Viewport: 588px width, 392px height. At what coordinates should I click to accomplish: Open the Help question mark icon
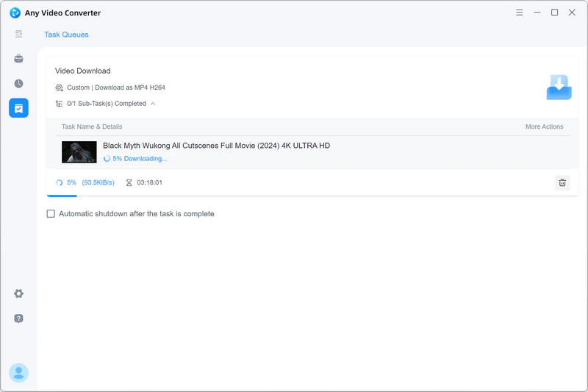pos(18,318)
